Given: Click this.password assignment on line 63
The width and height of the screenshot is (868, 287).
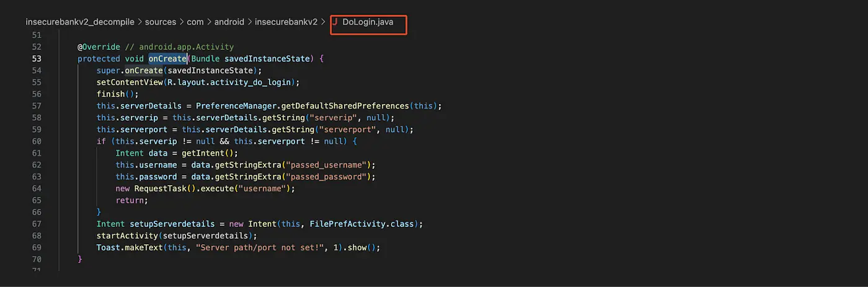Looking at the screenshot, I should click(146, 177).
